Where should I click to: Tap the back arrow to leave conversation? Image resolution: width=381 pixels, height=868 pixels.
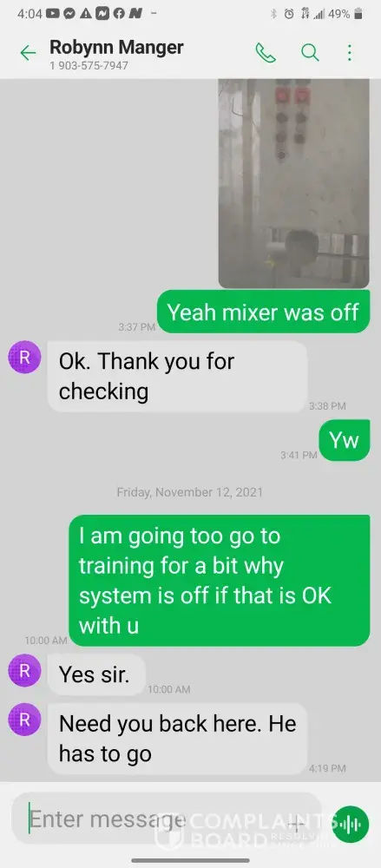pyautogui.click(x=28, y=53)
